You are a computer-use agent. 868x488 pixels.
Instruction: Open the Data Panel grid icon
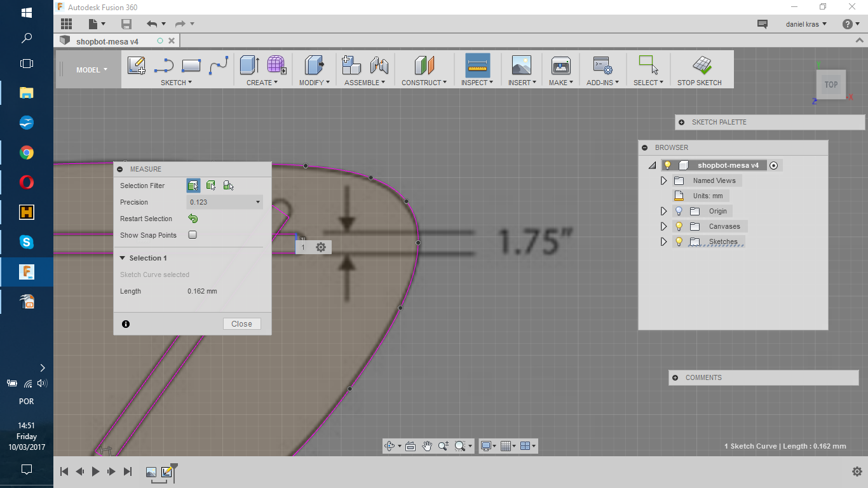coord(66,24)
